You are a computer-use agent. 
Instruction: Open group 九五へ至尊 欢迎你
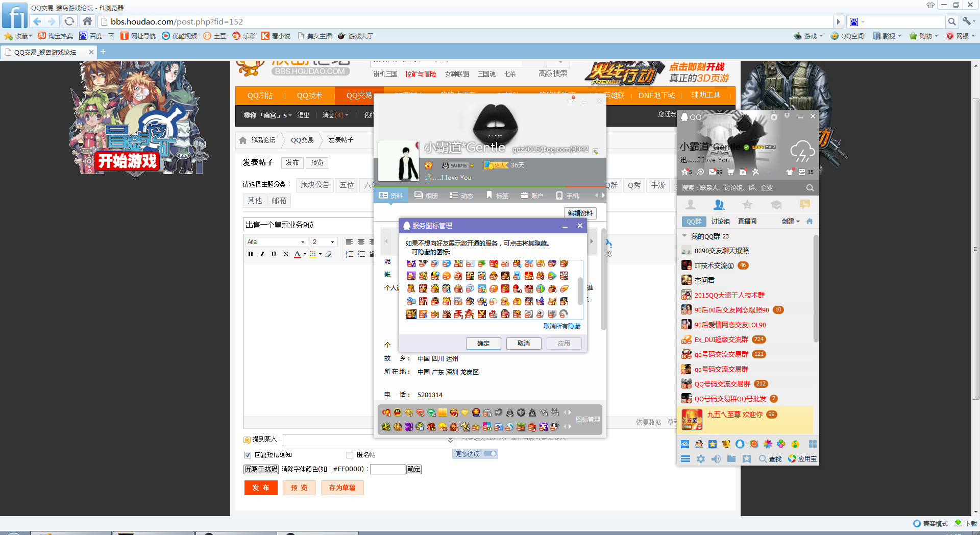point(745,420)
